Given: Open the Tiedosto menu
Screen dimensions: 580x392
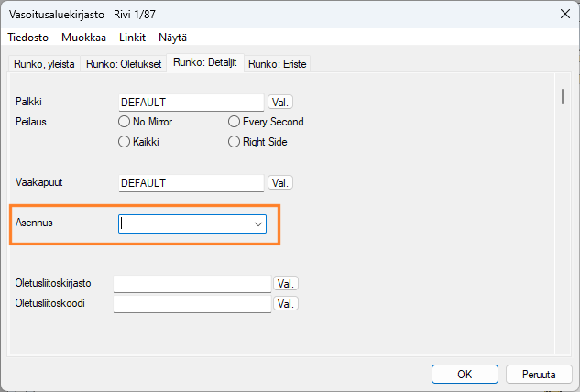Looking at the screenshot, I should (x=28, y=38).
